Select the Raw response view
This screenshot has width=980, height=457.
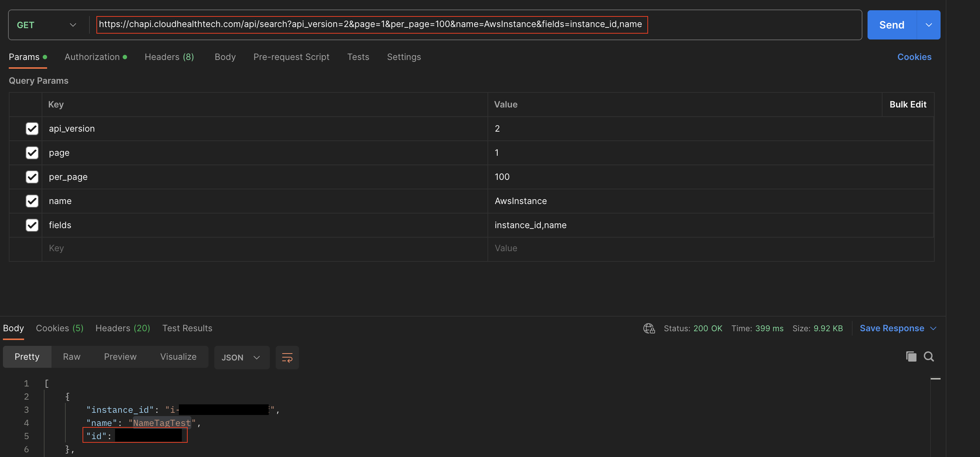coord(72,357)
